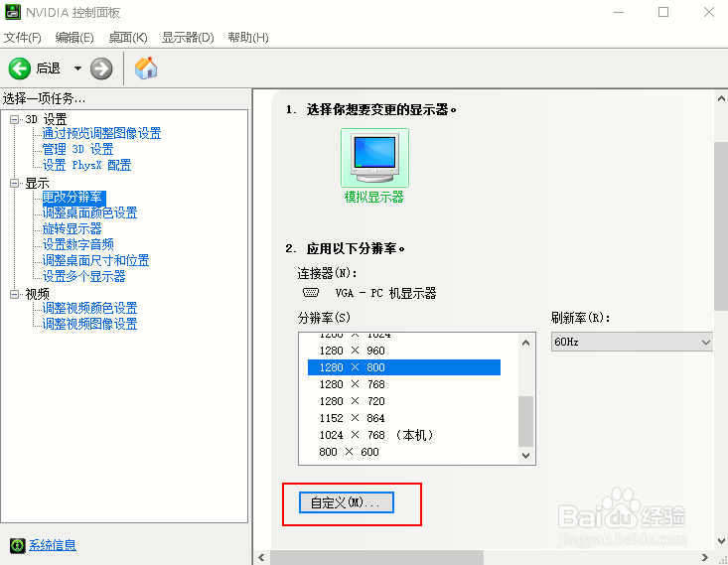The height and width of the screenshot is (565, 728).
Task: Click the VGA connector icon
Action: click(x=311, y=293)
